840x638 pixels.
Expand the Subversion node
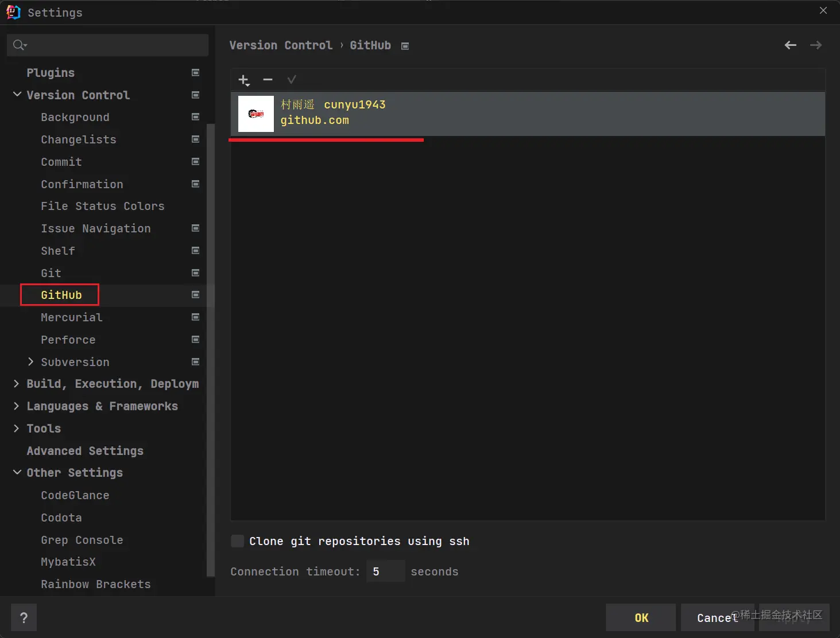(x=31, y=361)
